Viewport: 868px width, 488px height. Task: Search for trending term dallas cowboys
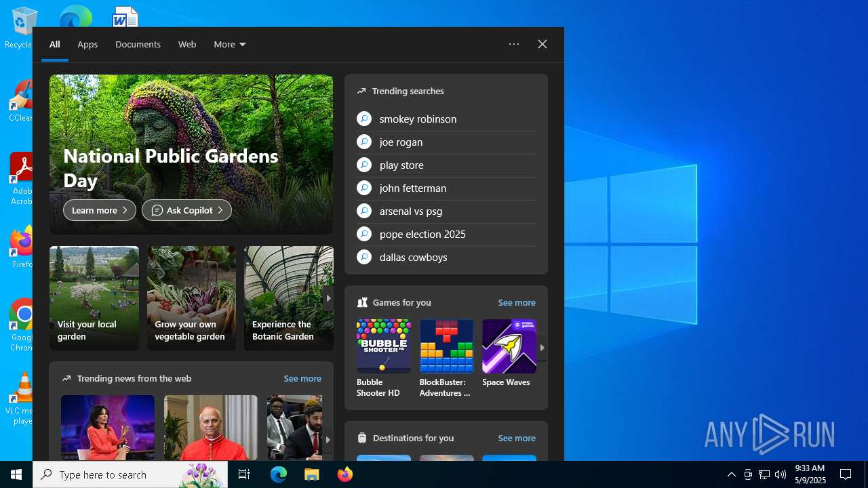point(413,257)
